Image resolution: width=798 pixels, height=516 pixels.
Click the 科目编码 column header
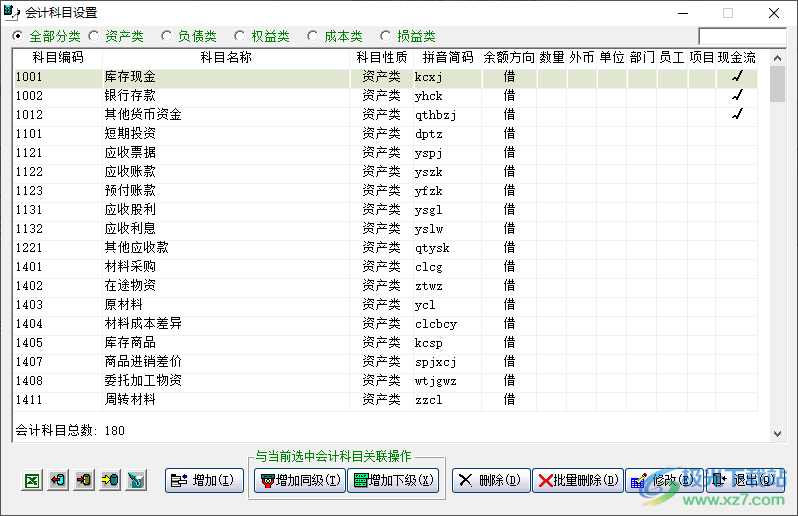pyautogui.click(x=58, y=58)
